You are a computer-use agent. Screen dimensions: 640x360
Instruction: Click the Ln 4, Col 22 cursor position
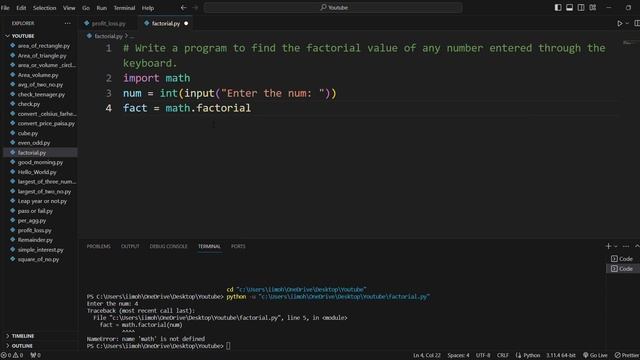(427, 355)
